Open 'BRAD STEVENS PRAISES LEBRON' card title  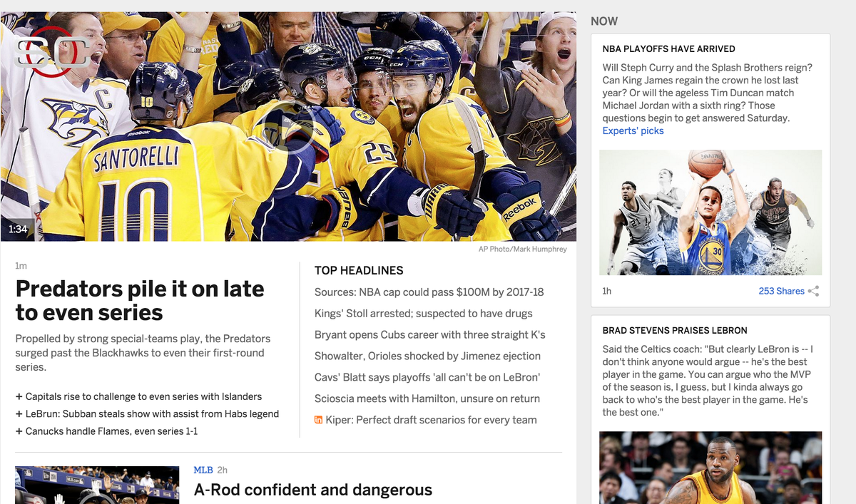tap(675, 331)
